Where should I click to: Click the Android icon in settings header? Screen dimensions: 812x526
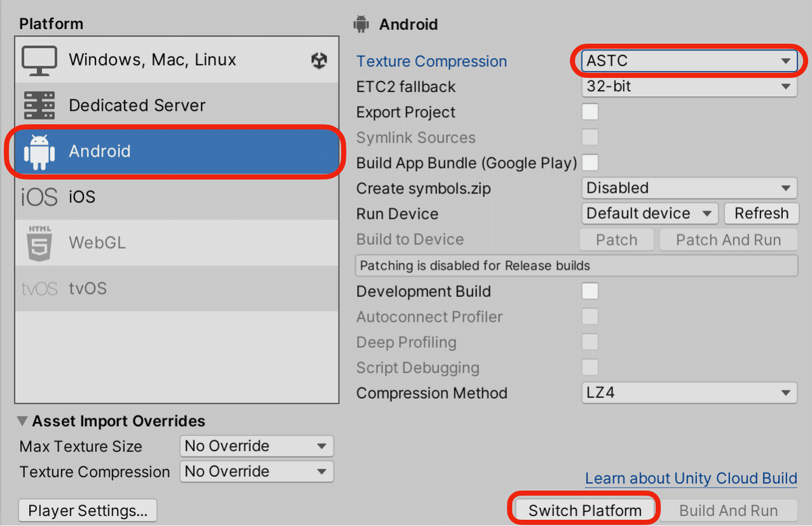(361, 24)
